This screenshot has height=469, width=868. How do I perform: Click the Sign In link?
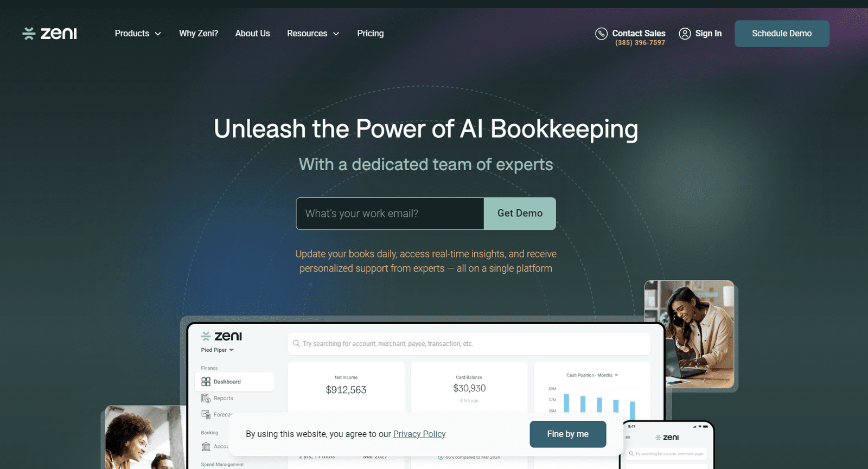pyautogui.click(x=709, y=34)
